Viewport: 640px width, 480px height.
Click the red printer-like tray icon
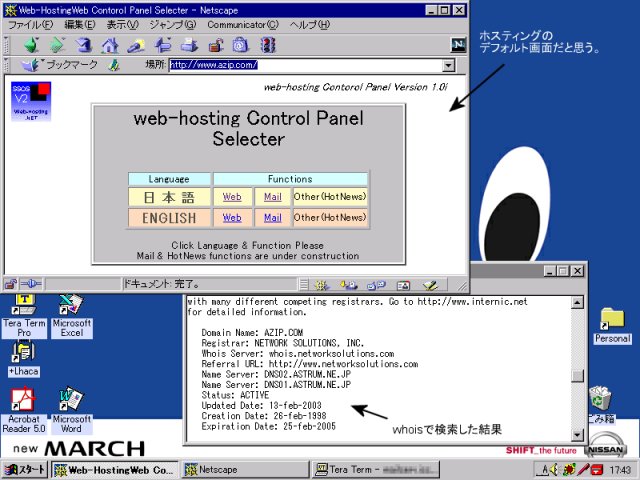click(x=597, y=469)
